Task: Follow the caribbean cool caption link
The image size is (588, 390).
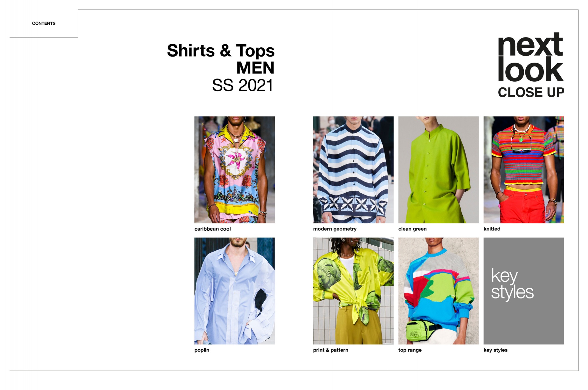Action: 212,229
